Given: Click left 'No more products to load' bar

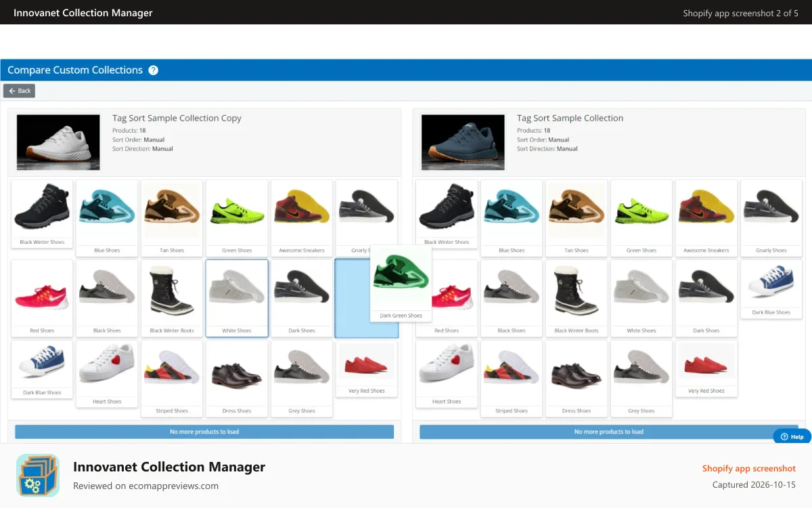Looking at the screenshot, I should 204,431.
